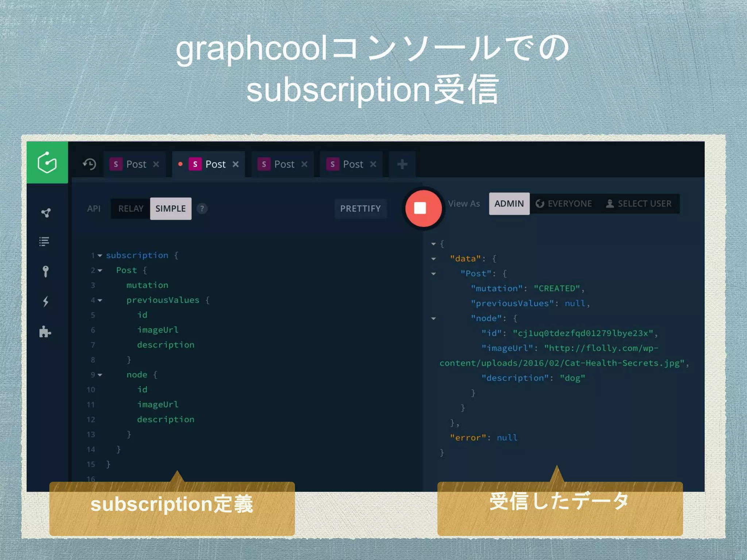Add a new playground tab with plus
Screen dimensions: 747x560
point(402,164)
